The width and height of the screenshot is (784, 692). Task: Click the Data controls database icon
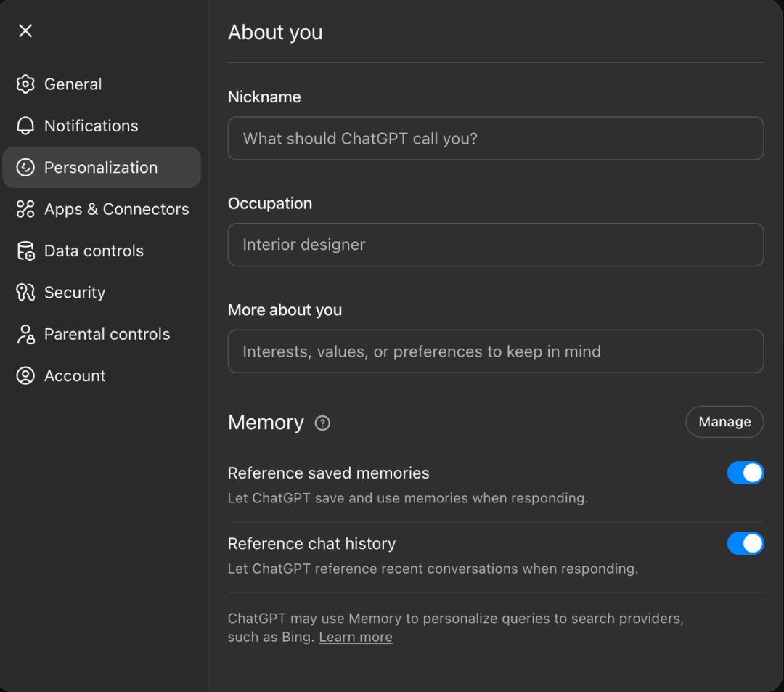click(x=25, y=251)
